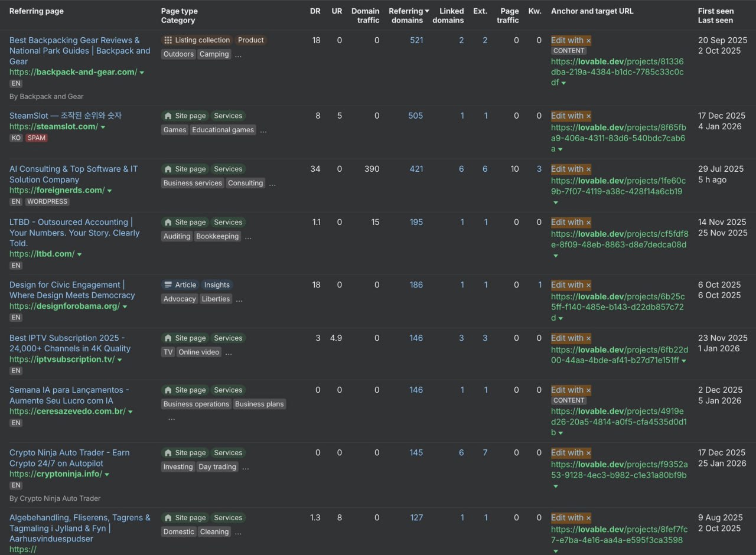Click the Article icon in Design for Civic Engagement row
Screen dimensions: 756x555
[168, 285]
